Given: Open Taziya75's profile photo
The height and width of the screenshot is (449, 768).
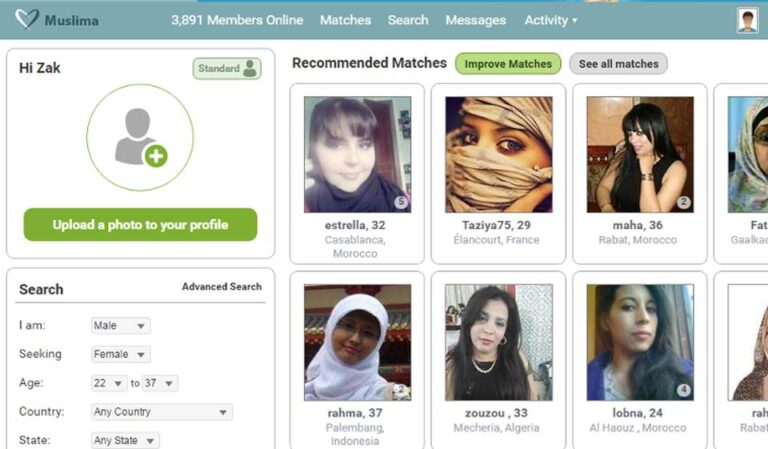Looking at the screenshot, I should point(499,154).
